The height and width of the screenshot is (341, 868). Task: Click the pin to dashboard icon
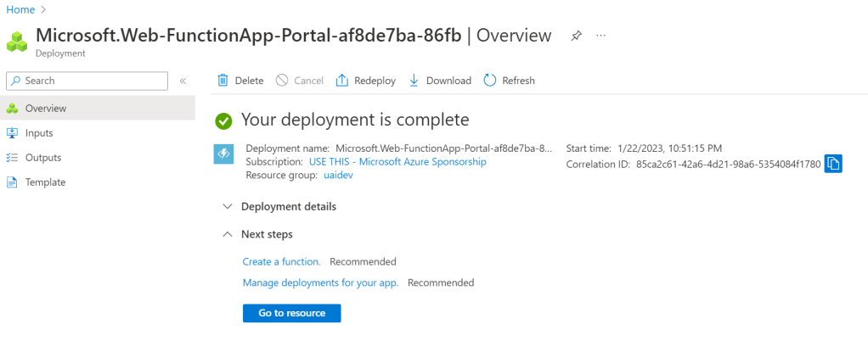577,36
